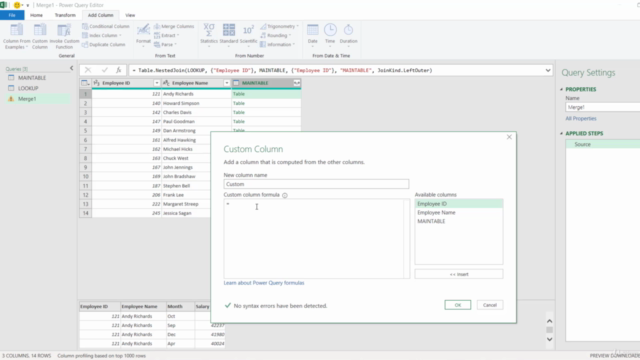Open the Scientific number tool
This screenshot has height=360, width=640.
click(248, 35)
